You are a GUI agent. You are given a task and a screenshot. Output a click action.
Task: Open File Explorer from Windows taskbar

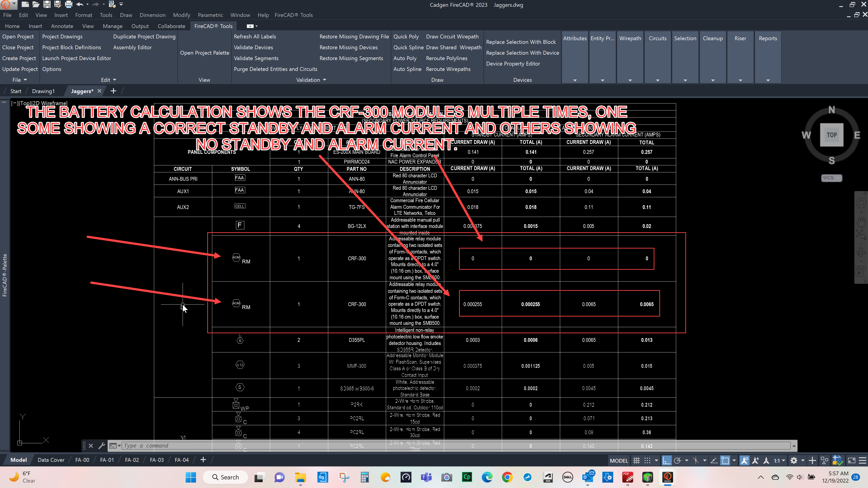pos(300,477)
